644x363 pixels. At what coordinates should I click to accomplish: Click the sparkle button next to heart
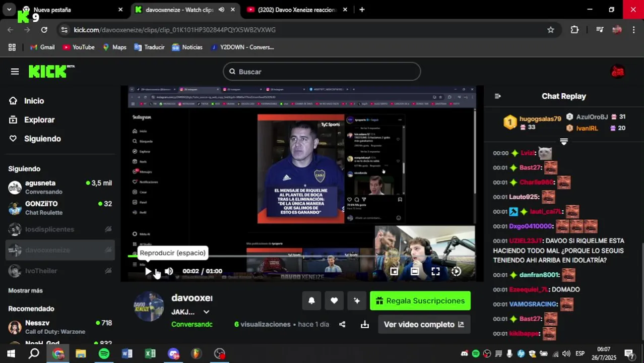click(357, 300)
